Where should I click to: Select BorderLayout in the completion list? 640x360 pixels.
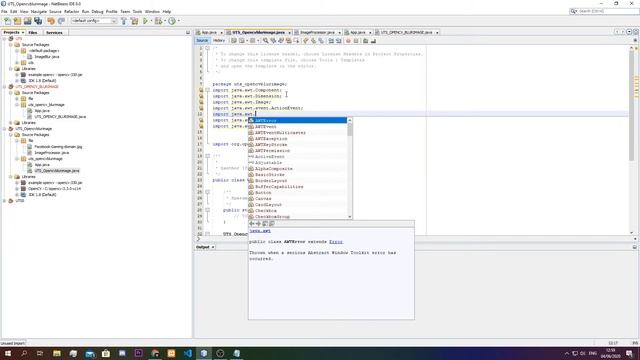pyautogui.click(x=298, y=180)
